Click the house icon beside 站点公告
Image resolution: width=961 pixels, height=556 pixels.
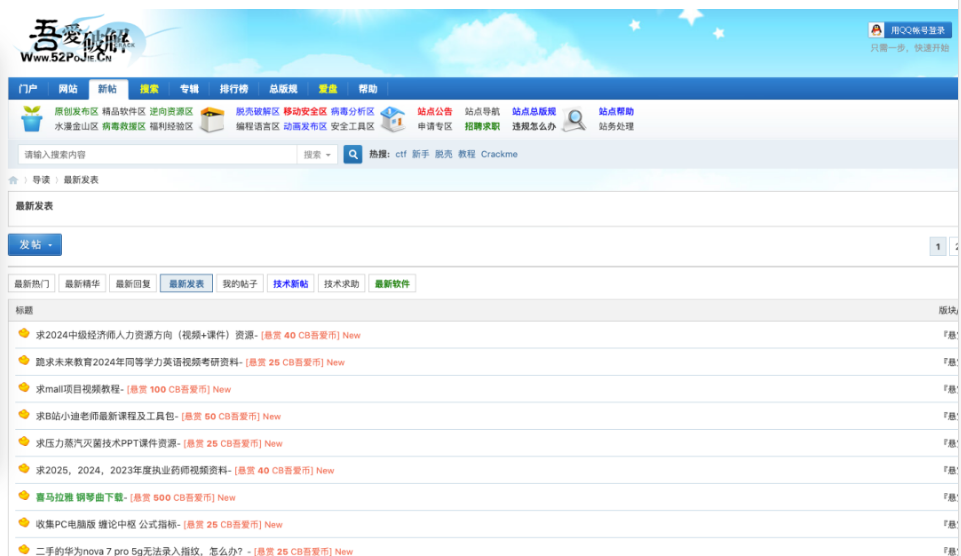point(393,120)
